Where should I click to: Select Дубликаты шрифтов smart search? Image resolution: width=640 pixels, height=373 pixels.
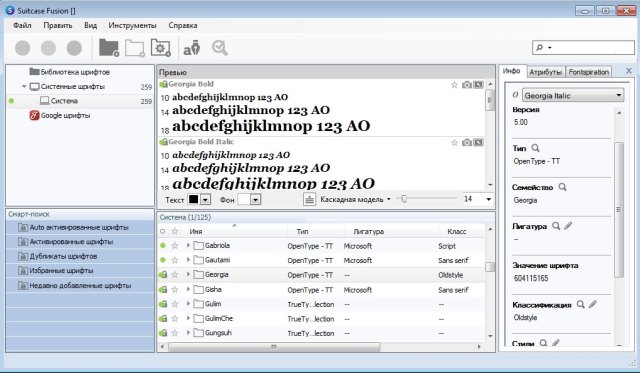point(80,256)
